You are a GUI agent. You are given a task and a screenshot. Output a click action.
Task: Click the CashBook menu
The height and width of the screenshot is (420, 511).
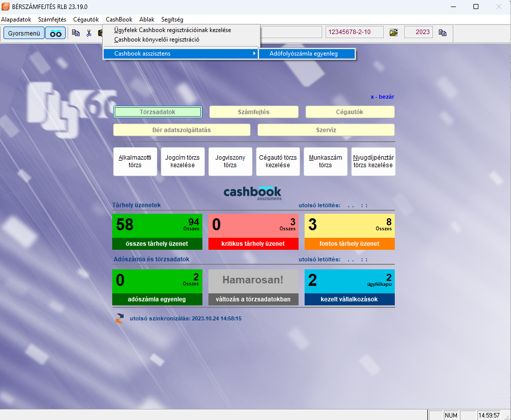coord(119,20)
